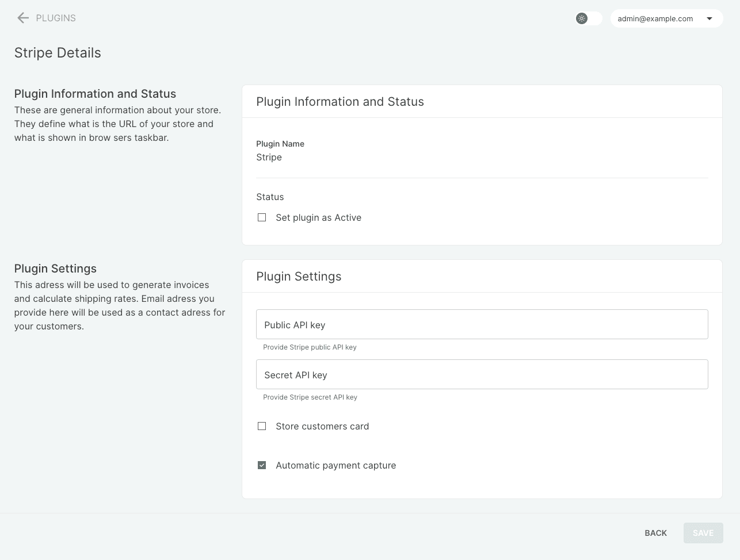Click the 'Provide Stripe public API key' hint
740x560 pixels.
click(x=310, y=347)
